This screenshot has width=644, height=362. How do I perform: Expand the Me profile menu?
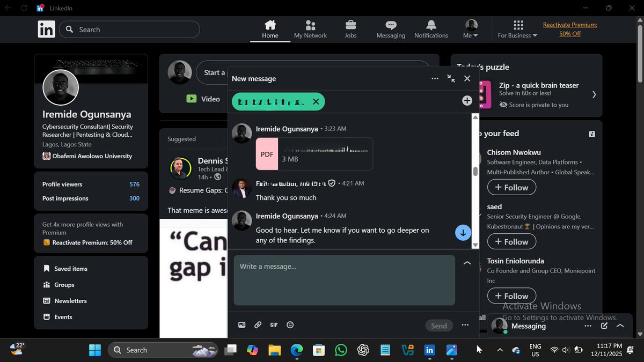click(471, 29)
